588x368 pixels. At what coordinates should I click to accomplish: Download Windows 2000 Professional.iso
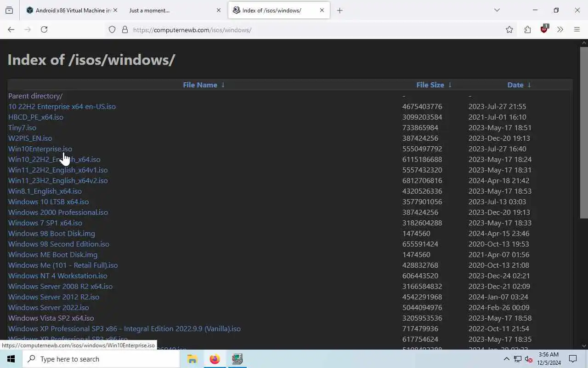pyautogui.click(x=58, y=212)
